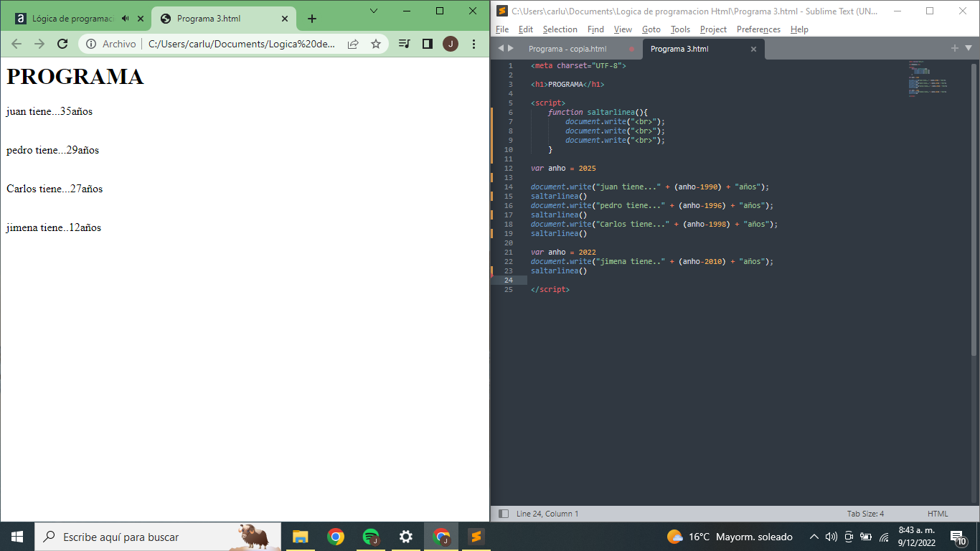Image resolution: width=980 pixels, height=551 pixels.
Task: Go to previous tab arrow in Sublime
Action: (x=501, y=48)
